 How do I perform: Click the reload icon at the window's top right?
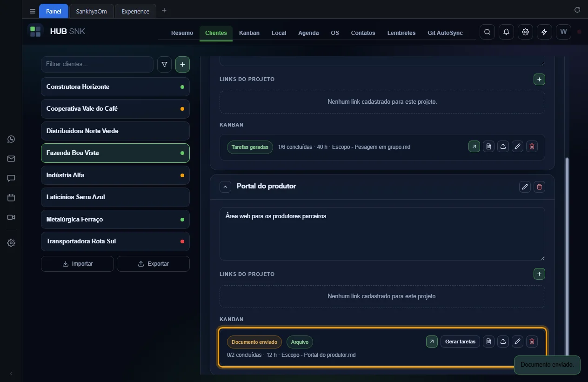[577, 10]
